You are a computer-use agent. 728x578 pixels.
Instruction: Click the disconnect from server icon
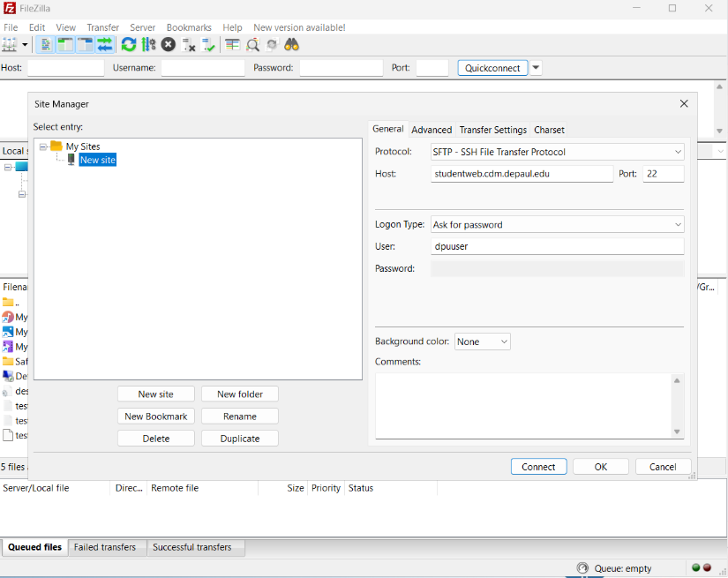pos(189,44)
